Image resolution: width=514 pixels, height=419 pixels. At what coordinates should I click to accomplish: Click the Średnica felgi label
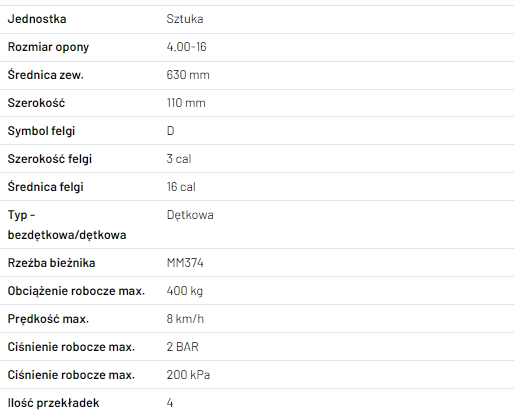click(x=46, y=187)
